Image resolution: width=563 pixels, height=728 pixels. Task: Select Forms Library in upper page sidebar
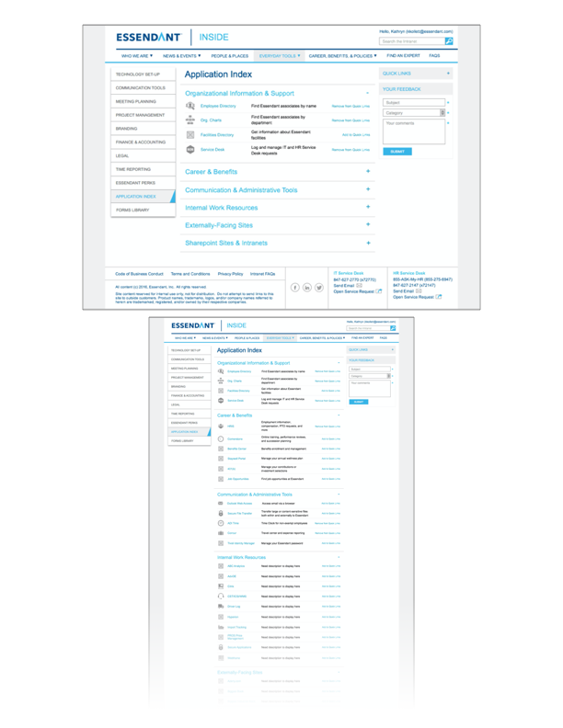point(144,210)
